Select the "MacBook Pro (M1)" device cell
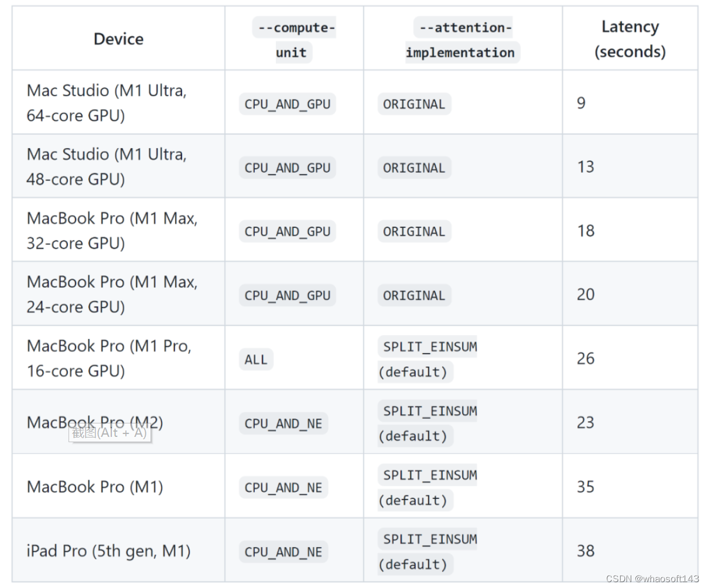 (95, 487)
